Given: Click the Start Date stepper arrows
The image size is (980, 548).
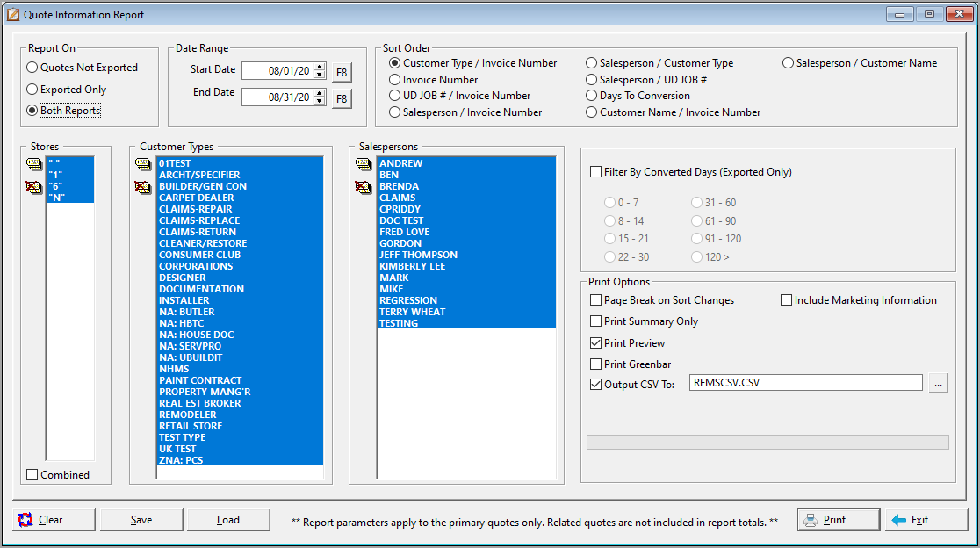Looking at the screenshot, I should (x=320, y=70).
